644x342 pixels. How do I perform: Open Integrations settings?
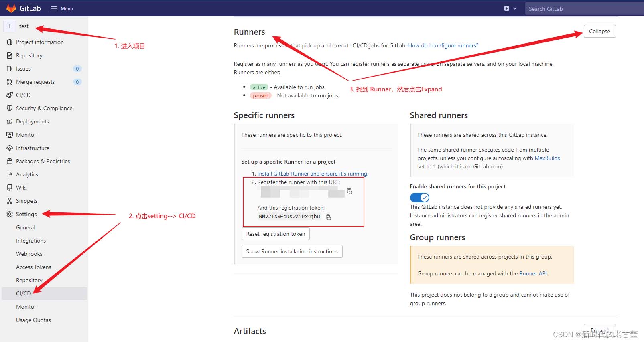point(31,241)
